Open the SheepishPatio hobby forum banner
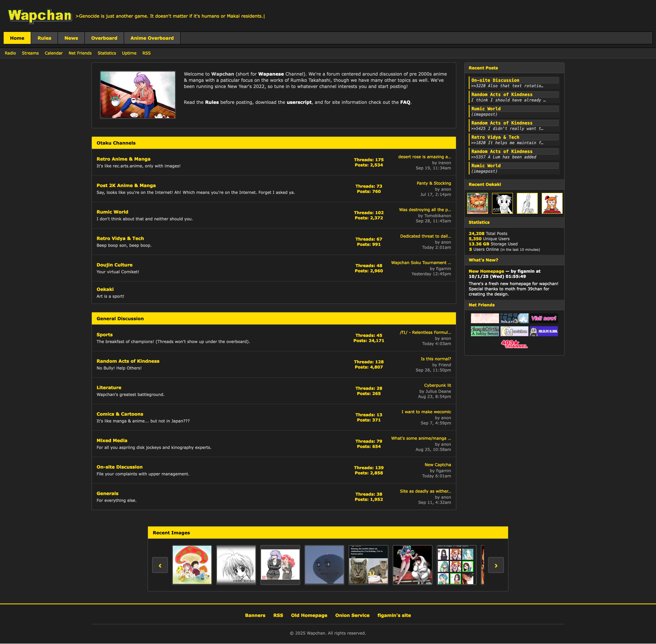The height and width of the screenshot is (644, 656). 485,331
